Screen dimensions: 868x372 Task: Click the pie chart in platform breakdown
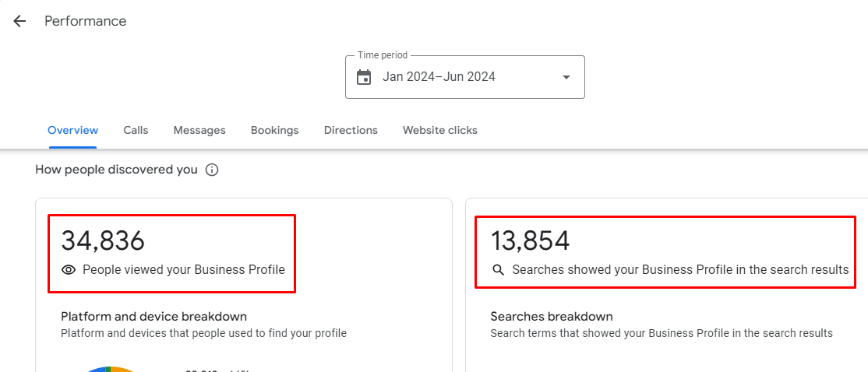[x=109, y=369]
